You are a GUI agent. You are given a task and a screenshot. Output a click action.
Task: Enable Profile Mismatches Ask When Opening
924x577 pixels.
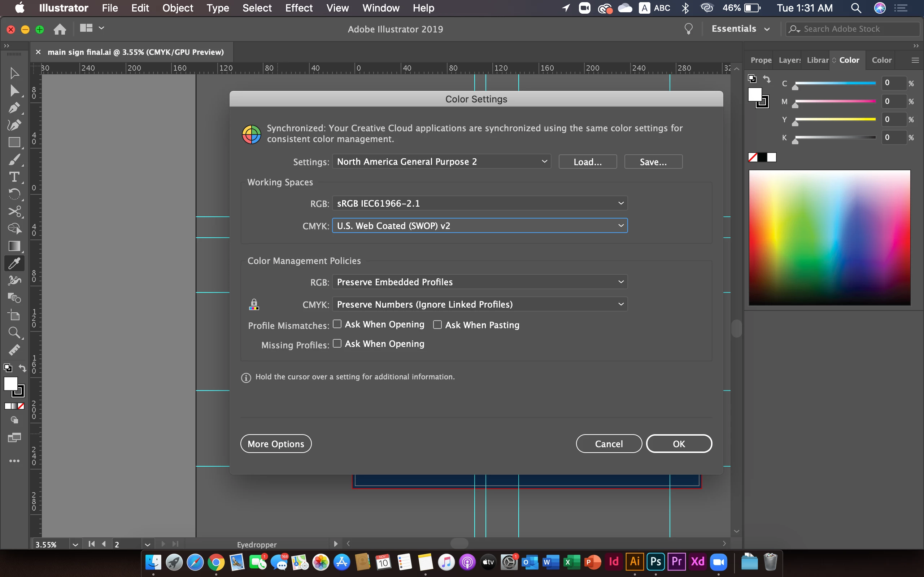pos(337,324)
